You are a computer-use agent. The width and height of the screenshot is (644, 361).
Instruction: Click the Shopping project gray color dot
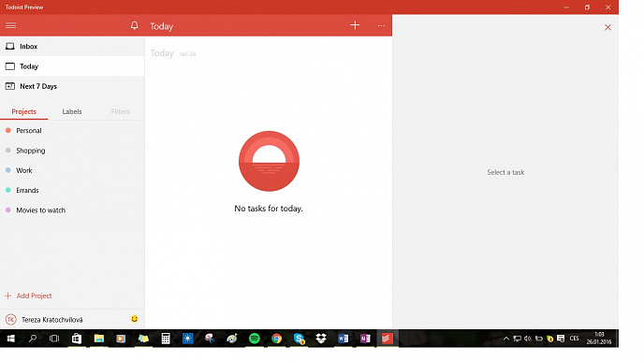click(7, 151)
